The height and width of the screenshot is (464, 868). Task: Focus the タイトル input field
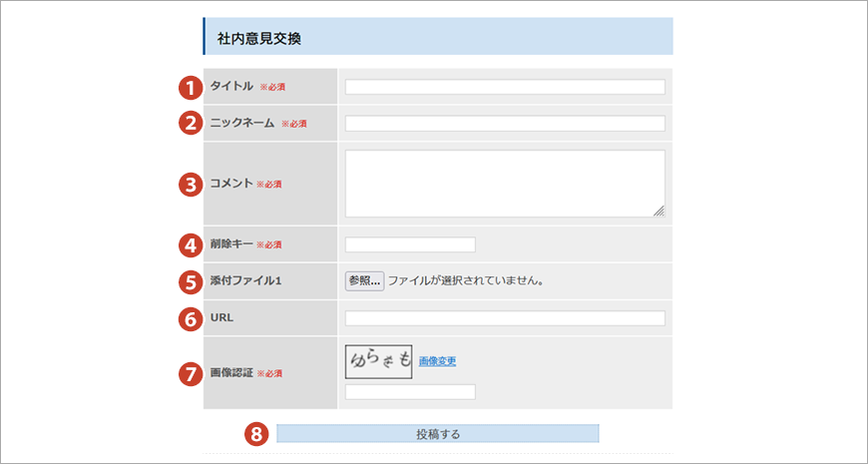click(x=505, y=87)
